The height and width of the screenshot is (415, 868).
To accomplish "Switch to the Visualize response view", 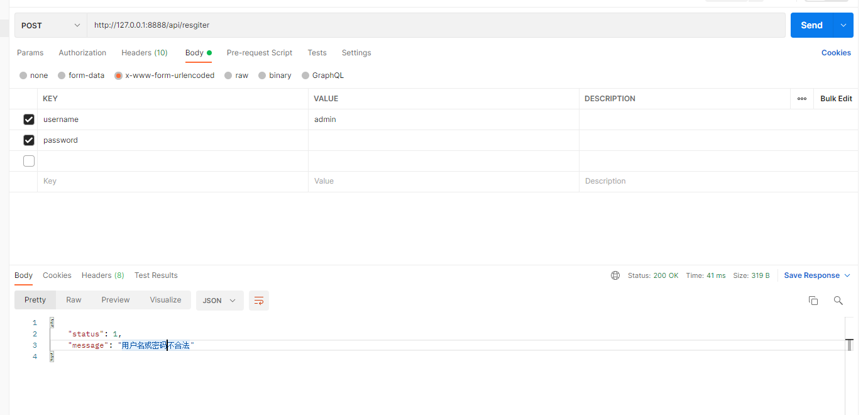I will click(165, 300).
